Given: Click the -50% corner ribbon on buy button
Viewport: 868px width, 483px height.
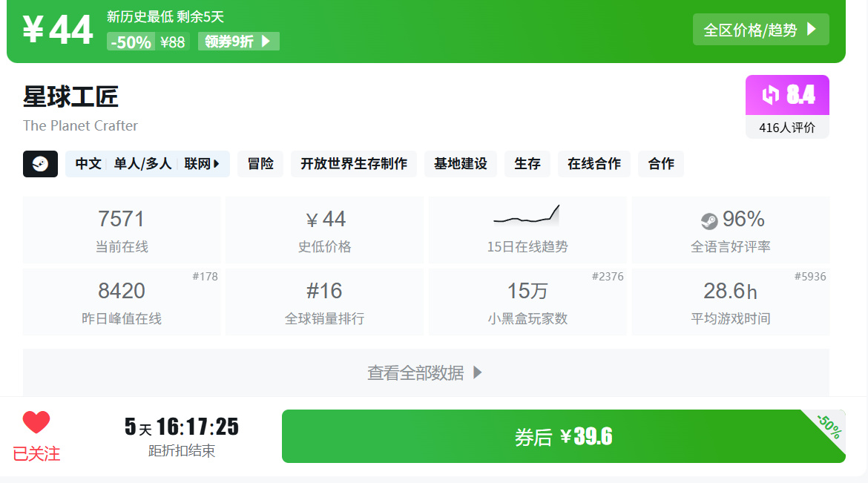Looking at the screenshot, I should pos(829,426).
